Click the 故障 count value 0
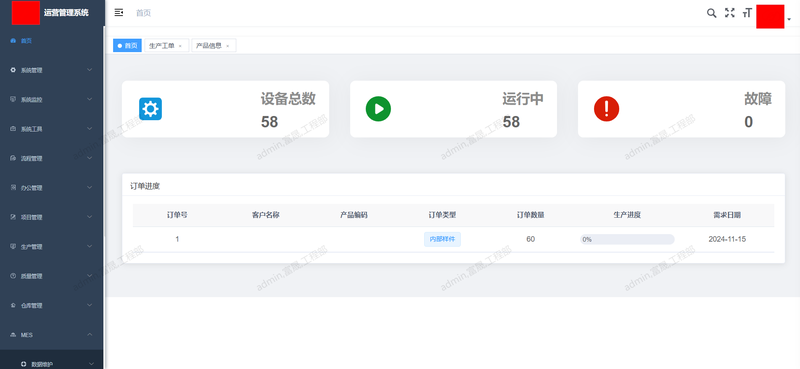Screen dimensions: 800x369 (748, 122)
